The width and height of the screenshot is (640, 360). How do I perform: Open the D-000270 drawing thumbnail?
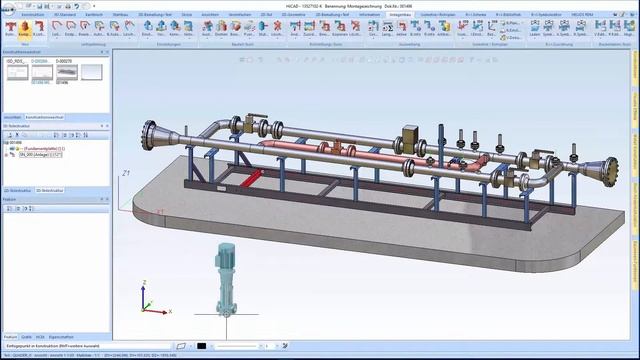(67, 71)
